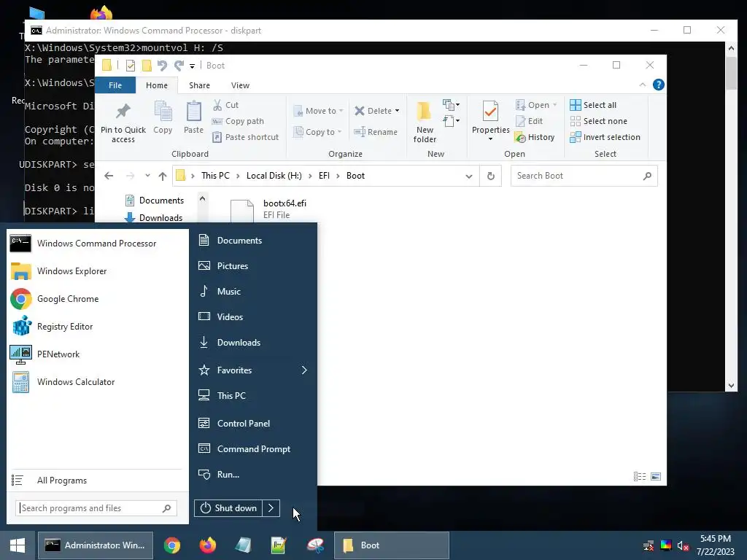Click the Search Boot field
This screenshot has width=747, height=560.
pyautogui.click(x=584, y=176)
